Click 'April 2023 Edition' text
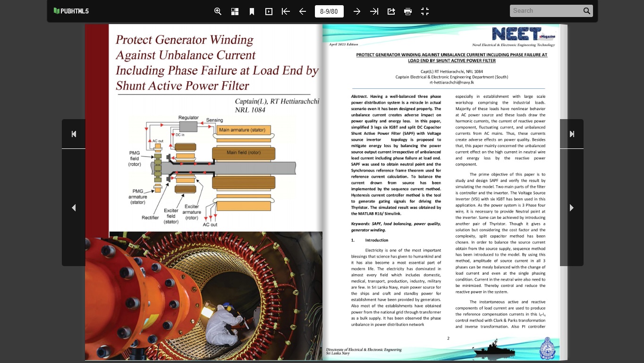The width and height of the screenshot is (644, 363). point(343,44)
